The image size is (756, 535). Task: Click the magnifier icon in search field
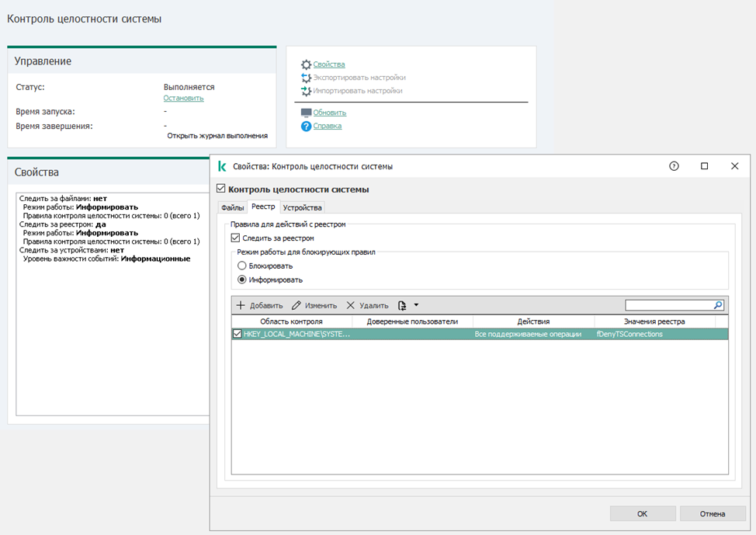[718, 305]
